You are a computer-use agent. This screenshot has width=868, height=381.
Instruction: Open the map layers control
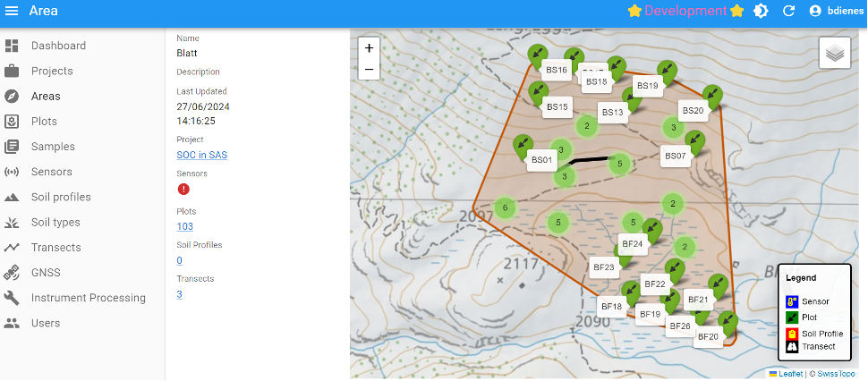(834, 54)
